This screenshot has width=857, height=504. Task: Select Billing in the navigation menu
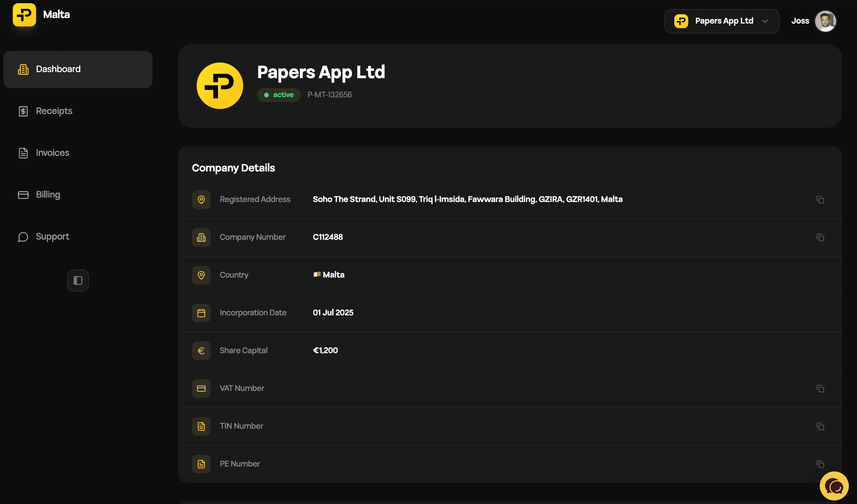click(x=48, y=195)
